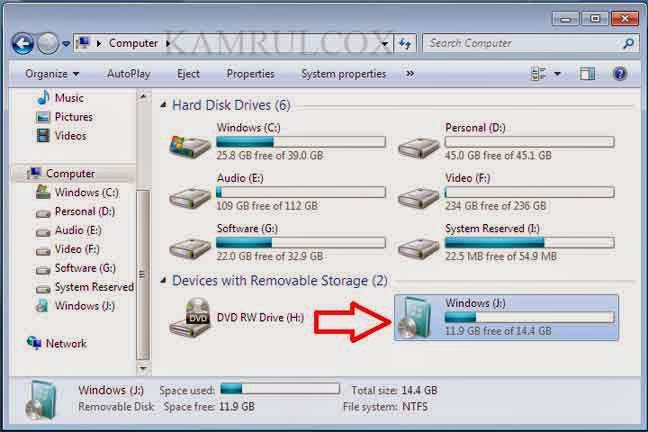Click navigation pane scrollbar down arrow
This screenshot has height=432, width=648.
click(x=143, y=368)
